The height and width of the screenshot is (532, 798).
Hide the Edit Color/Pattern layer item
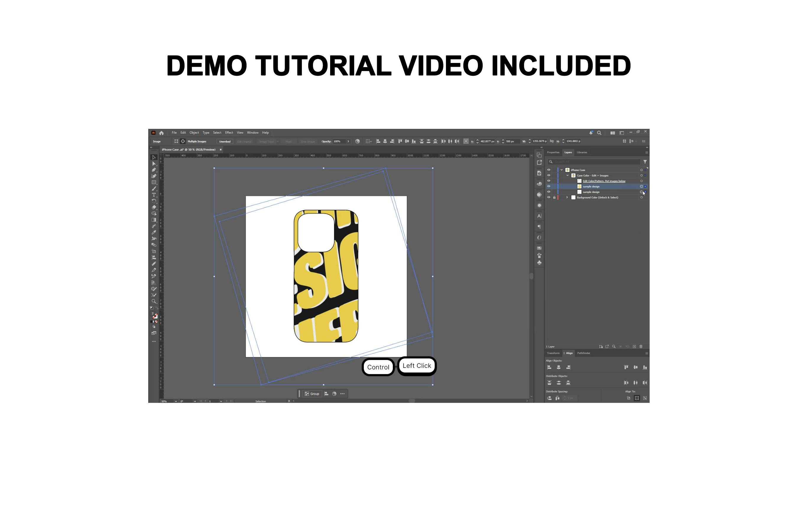(549, 181)
